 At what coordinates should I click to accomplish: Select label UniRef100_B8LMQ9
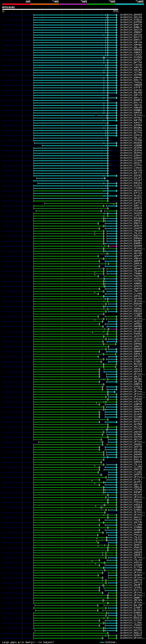coord(131,93)
